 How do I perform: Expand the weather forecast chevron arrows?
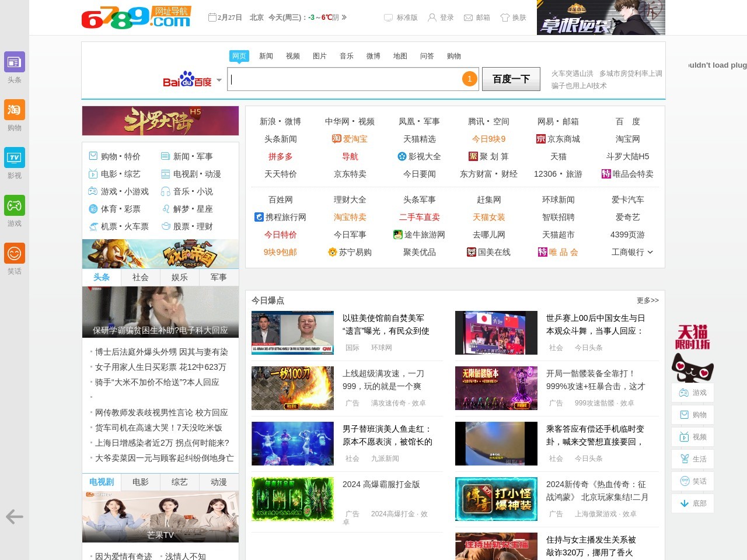click(344, 17)
